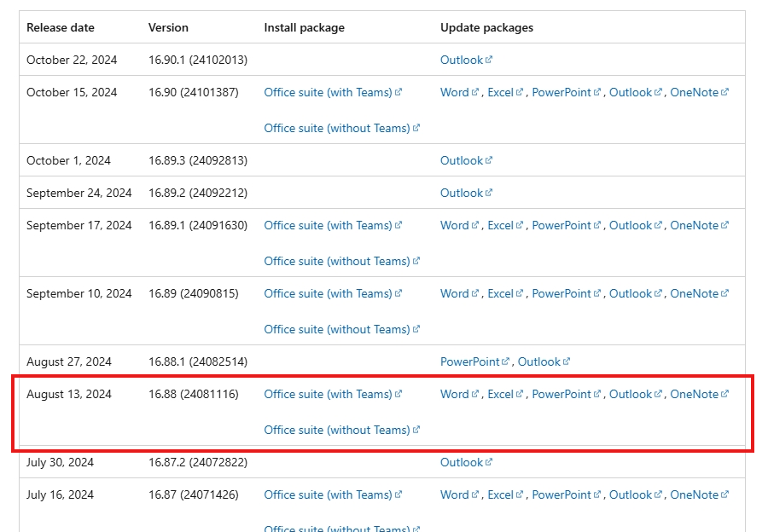
Task: Select version text 16.87.2 (24072822)
Action: point(198,462)
